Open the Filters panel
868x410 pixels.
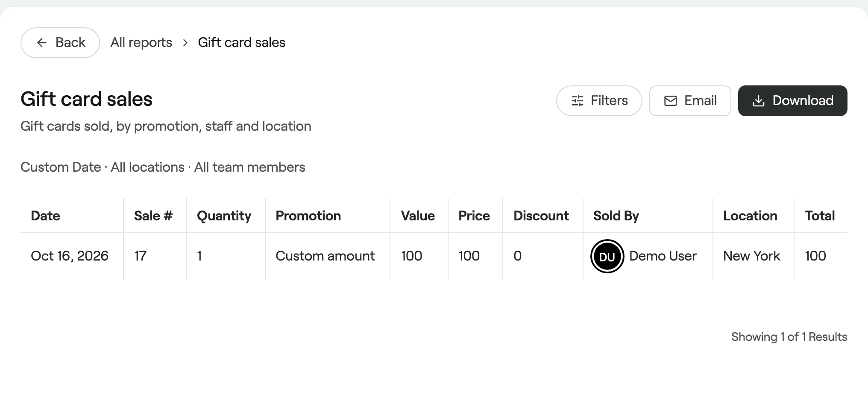click(x=599, y=101)
